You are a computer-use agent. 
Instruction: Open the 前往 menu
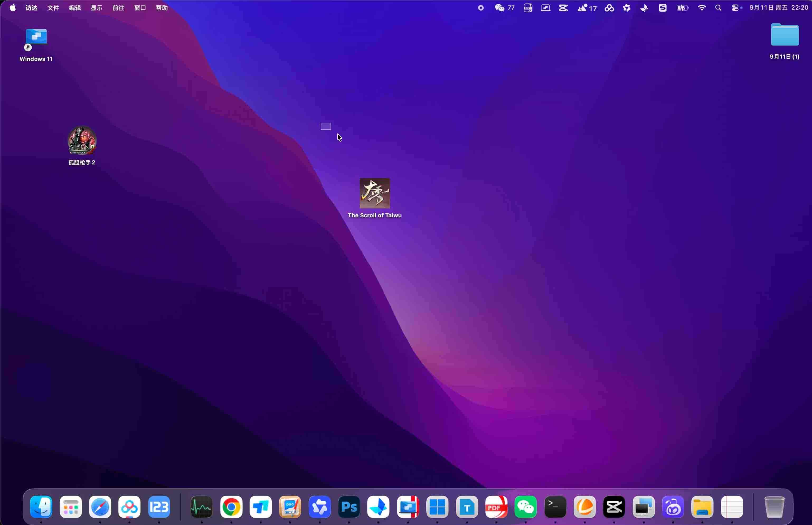[x=118, y=7]
